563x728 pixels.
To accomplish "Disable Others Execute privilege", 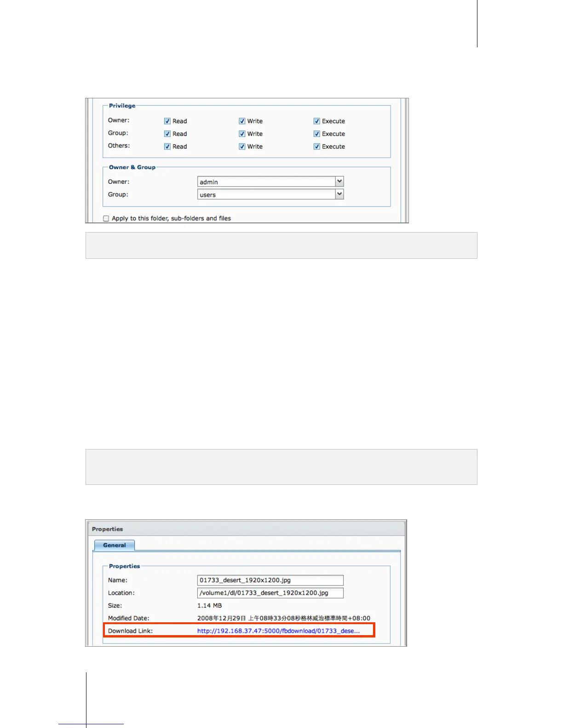I will pos(317,147).
